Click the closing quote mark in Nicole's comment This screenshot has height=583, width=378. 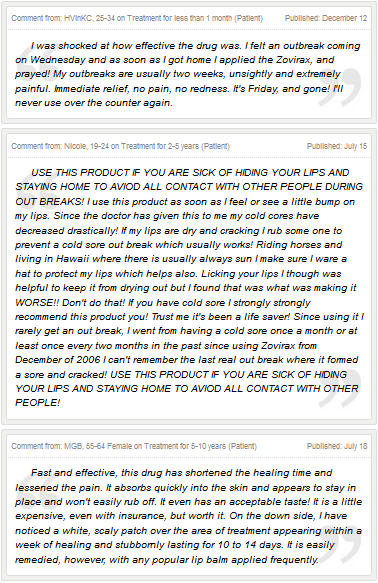(x=340, y=389)
